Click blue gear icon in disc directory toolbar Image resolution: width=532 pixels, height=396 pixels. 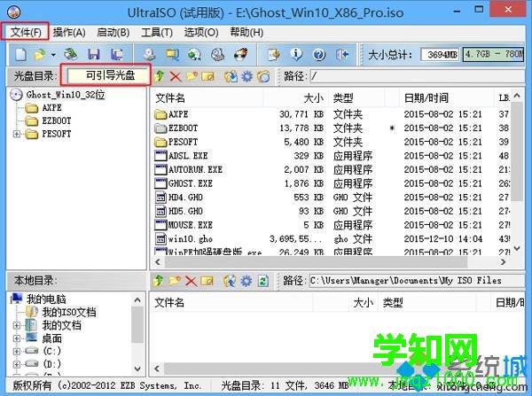pyautogui.click(x=247, y=76)
